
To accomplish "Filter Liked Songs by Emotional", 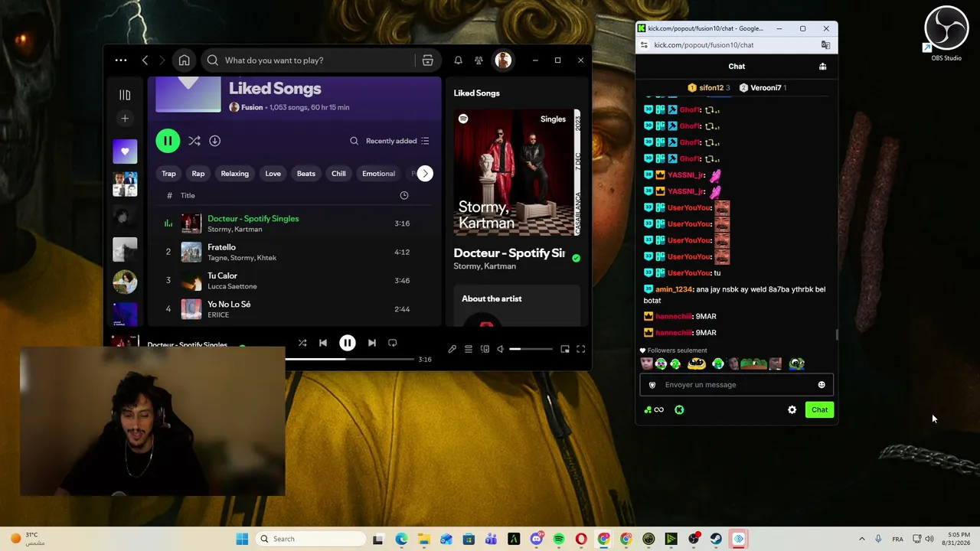I will coord(378,174).
